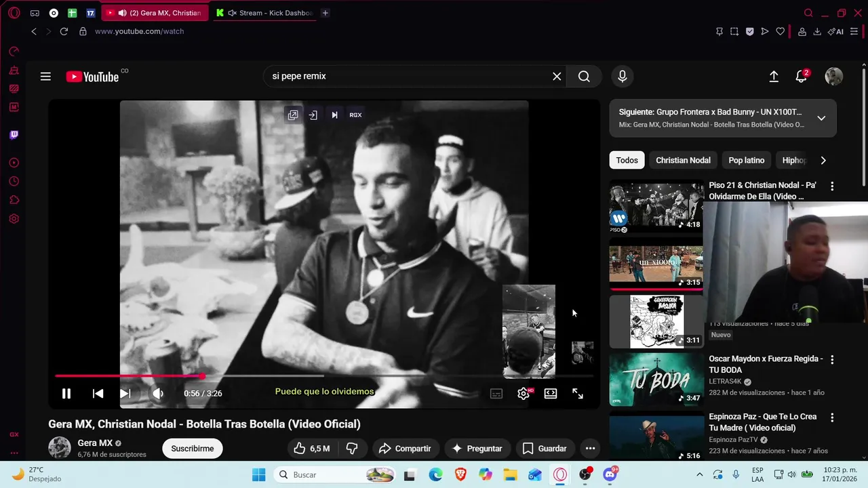Toggle video subtitles

click(496, 393)
